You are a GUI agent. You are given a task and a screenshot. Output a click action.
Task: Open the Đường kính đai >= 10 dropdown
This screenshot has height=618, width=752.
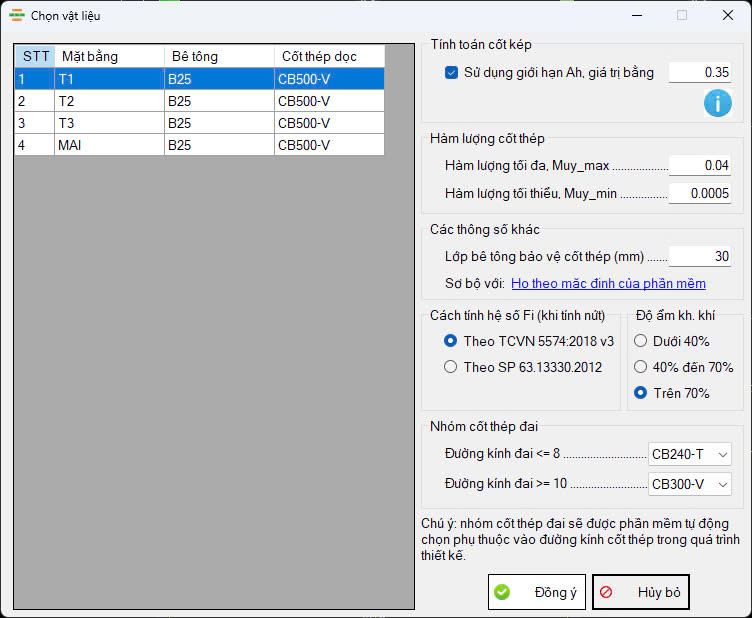(x=690, y=484)
